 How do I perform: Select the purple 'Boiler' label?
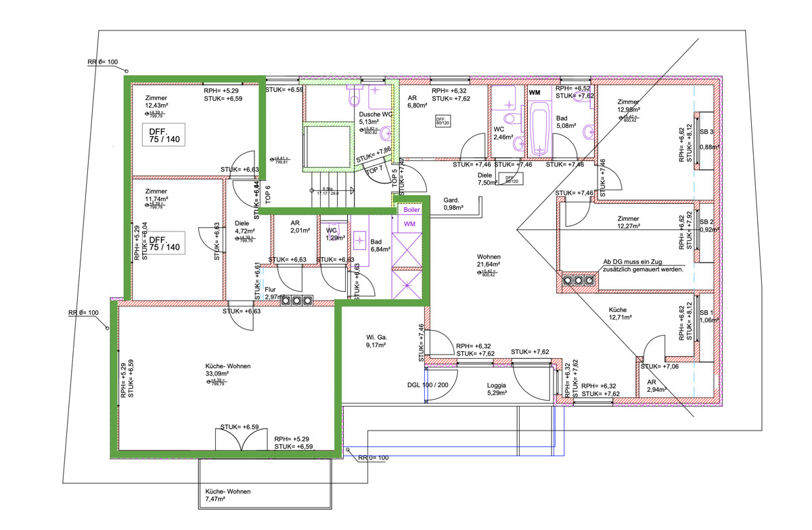pos(411,210)
